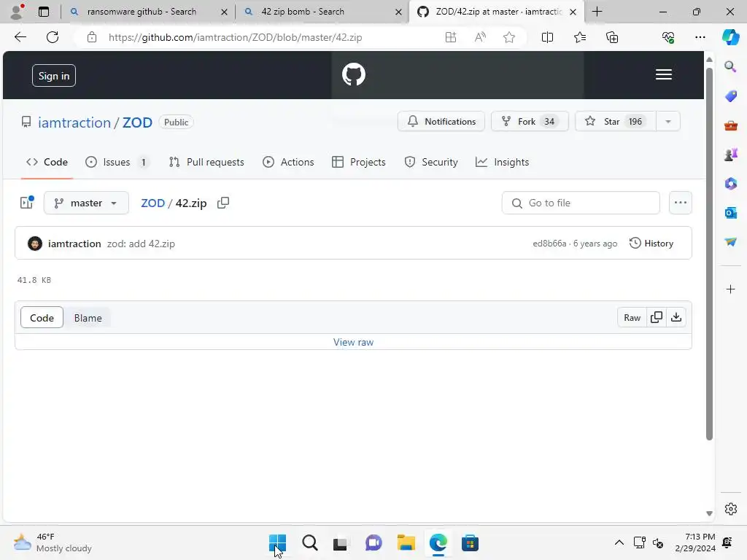Screen dimensions: 747x560
Task: Click the Notifications button
Action: click(x=441, y=122)
